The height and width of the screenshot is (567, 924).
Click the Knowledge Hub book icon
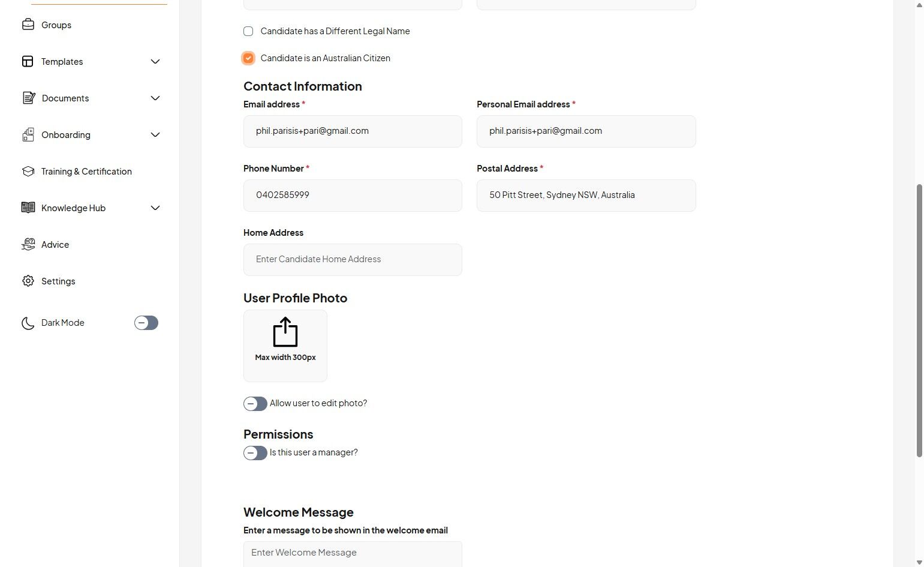[x=28, y=208]
